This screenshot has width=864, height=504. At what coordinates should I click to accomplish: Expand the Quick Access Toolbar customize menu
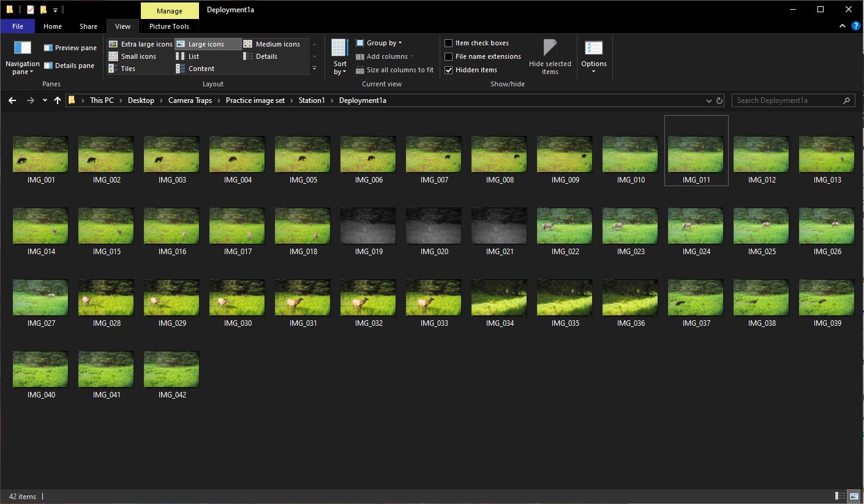pos(54,10)
